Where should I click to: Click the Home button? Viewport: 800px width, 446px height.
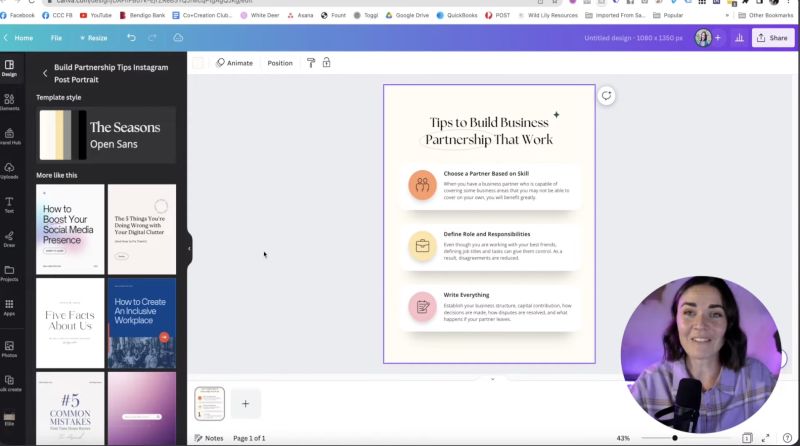click(x=18, y=38)
